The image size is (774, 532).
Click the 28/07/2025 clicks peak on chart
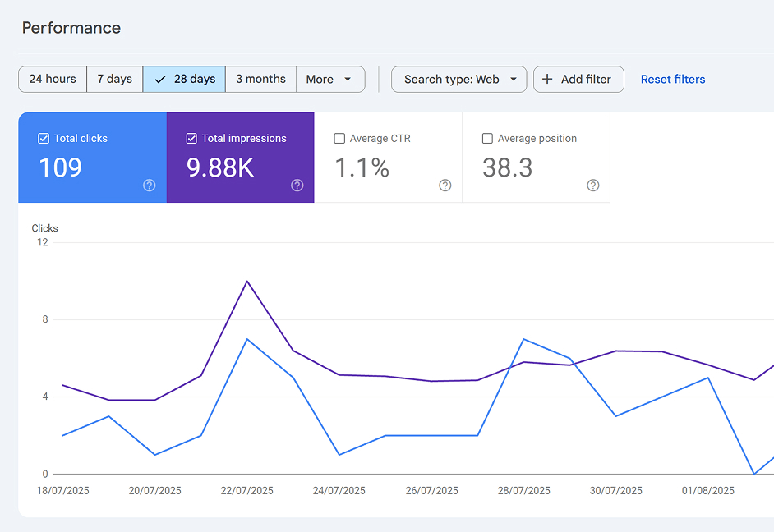click(x=523, y=339)
